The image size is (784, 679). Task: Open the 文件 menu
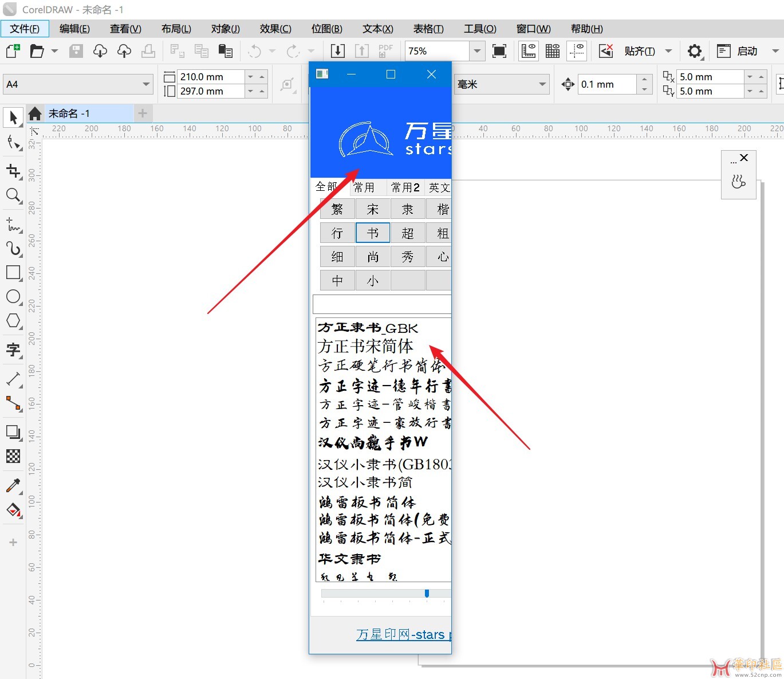pos(25,29)
